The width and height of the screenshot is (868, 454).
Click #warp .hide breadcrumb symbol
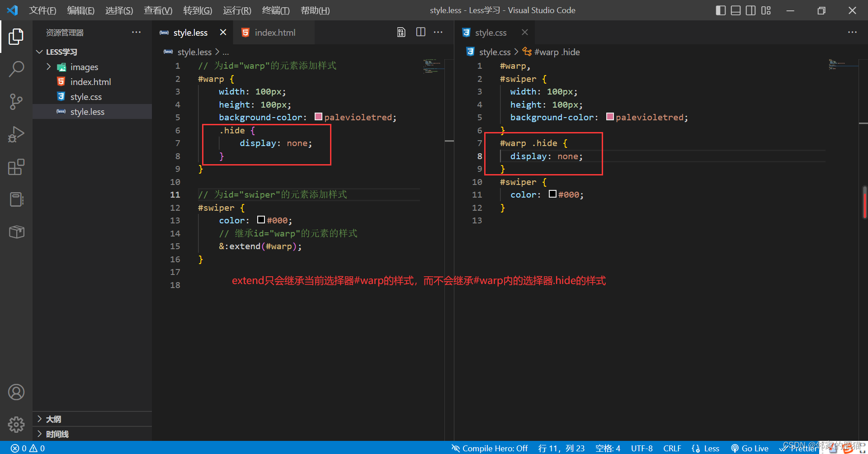(x=552, y=52)
